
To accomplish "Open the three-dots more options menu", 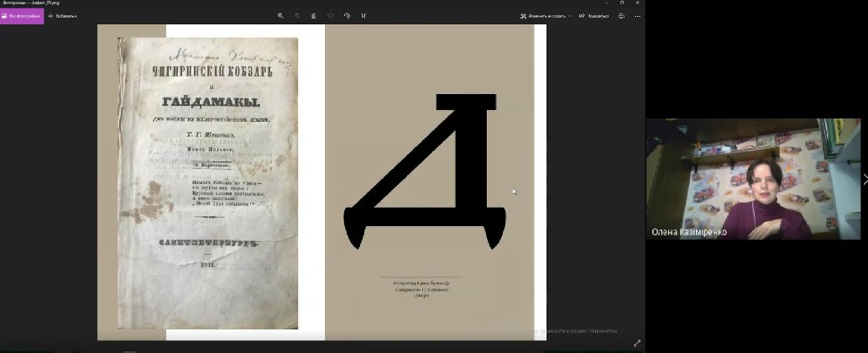I will (x=638, y=15).
